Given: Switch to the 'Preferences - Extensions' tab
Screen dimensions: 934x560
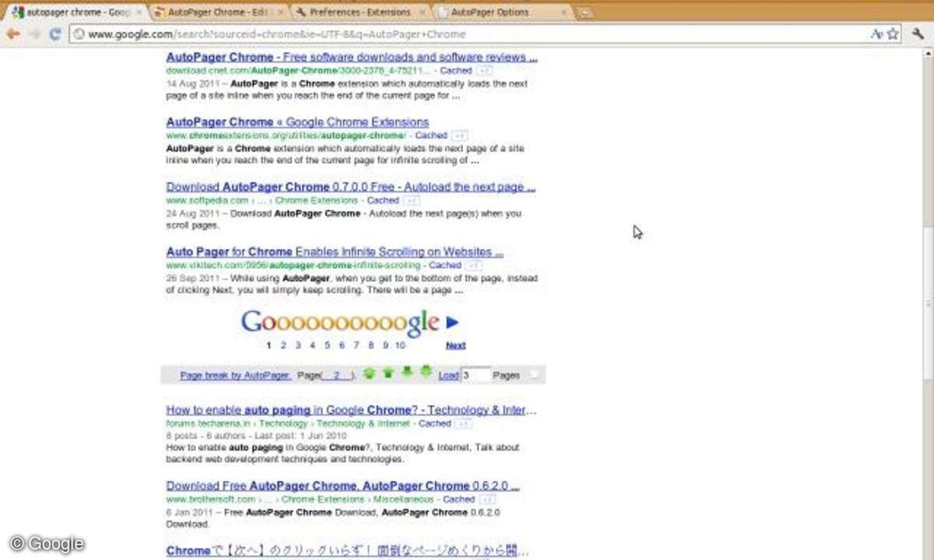Looking at the screenshot, I should 360,12.
